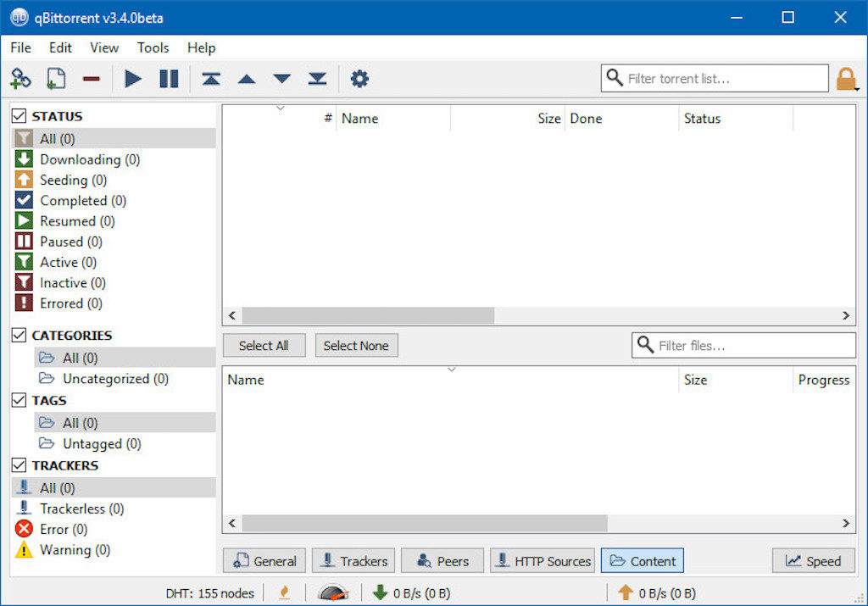This screenshot has height=606, width=868.
Task: Sort torrents by Status column header
Action: tap(736, 119)
